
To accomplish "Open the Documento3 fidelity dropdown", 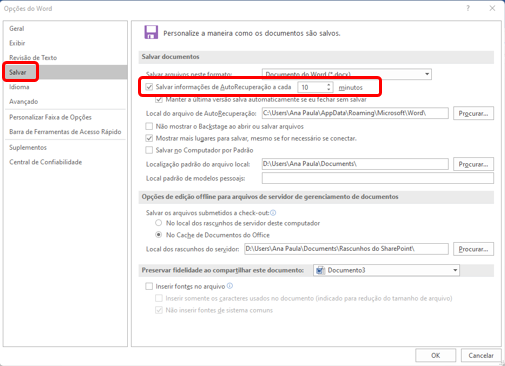I will [x=386, y=270].
